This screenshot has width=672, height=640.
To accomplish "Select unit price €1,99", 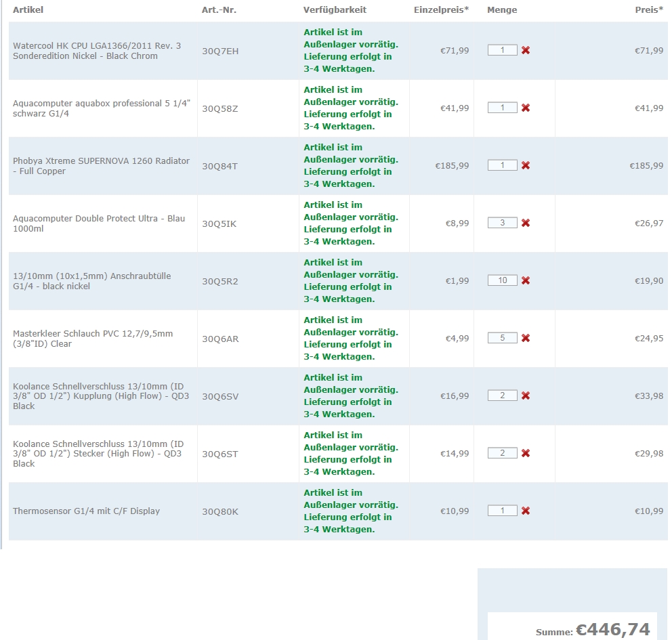I will 457,281.
